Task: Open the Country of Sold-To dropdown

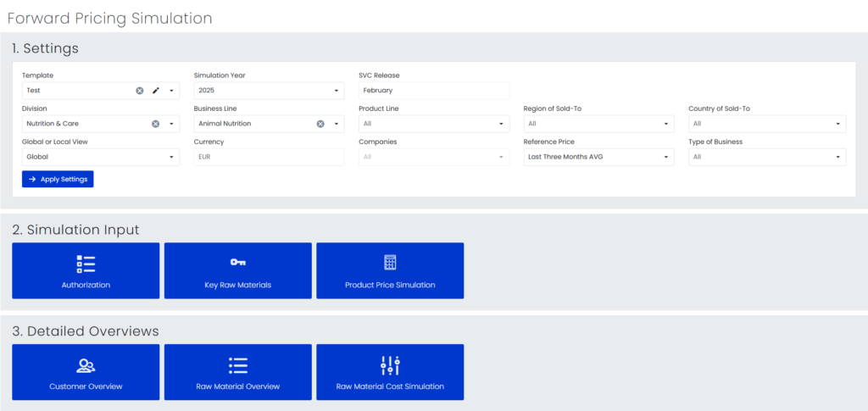Action: (x=767, y=124)
